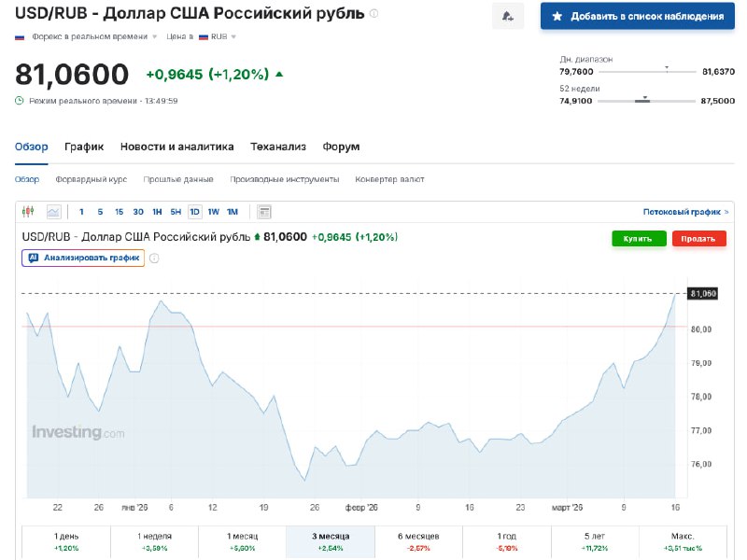747x560 pixels.
Task: Switch to the area chart type icon
Action: 53,212
